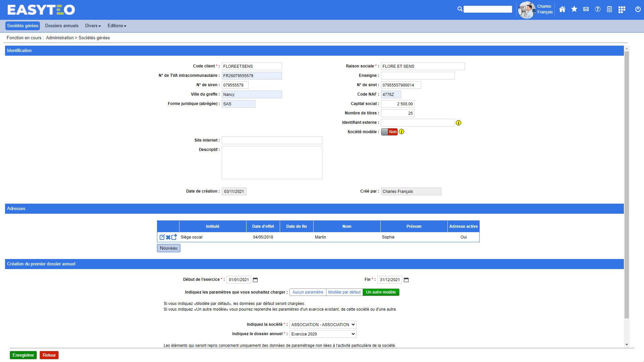Open the dossier annuel Exercice 2020 dropdown
The height and width of the screenshot is (362, 644).
323,334
